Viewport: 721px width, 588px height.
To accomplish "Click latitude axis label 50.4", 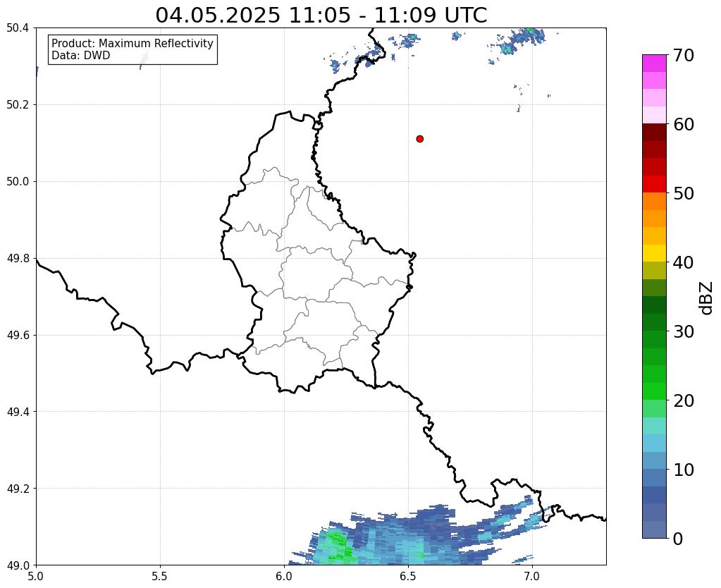I will pos(18,28).
